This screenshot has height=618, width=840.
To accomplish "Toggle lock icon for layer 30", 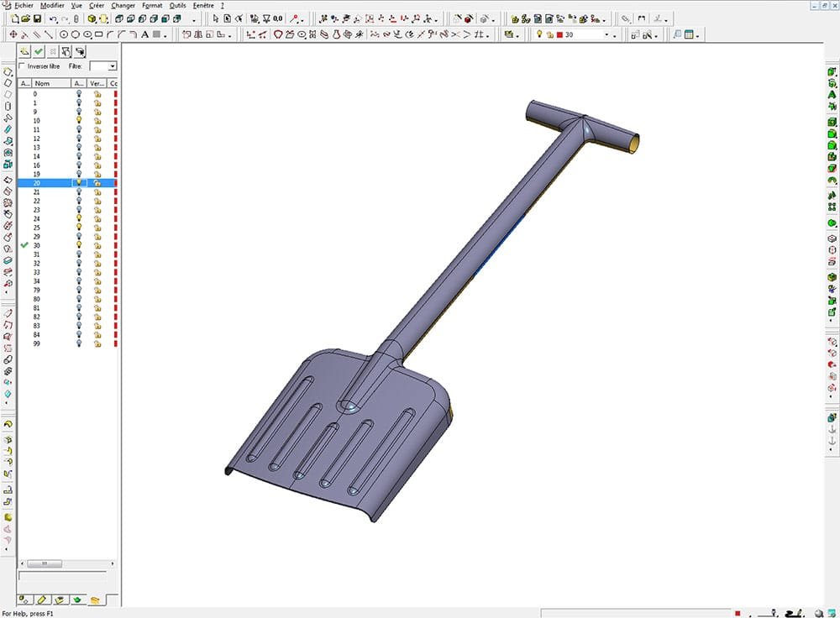I will pos(97,245).
